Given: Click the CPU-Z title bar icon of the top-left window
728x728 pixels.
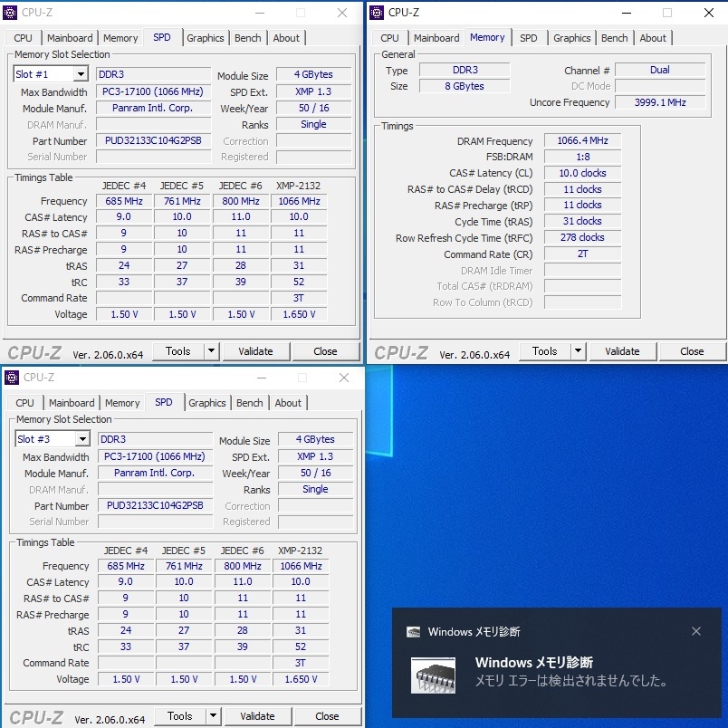Looking at the screenshot, I should coord(12,13).
